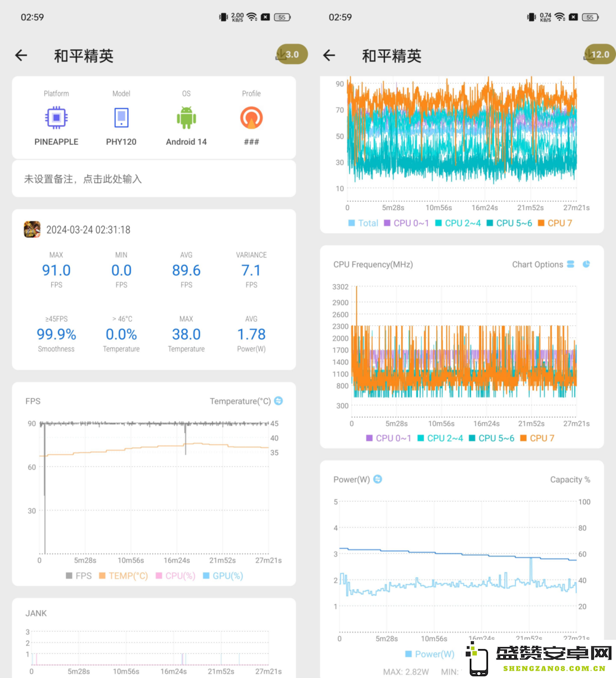The width and height of the screenshot is (616, 678).
Task: Toggle CPU 5~6 in the CPU Frequency legend
Action: (x=492, y=438)
